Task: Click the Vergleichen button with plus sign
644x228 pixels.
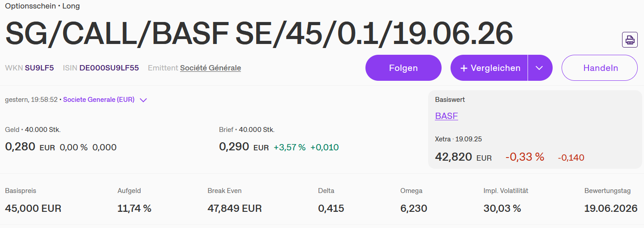Action: click(489, 68)
